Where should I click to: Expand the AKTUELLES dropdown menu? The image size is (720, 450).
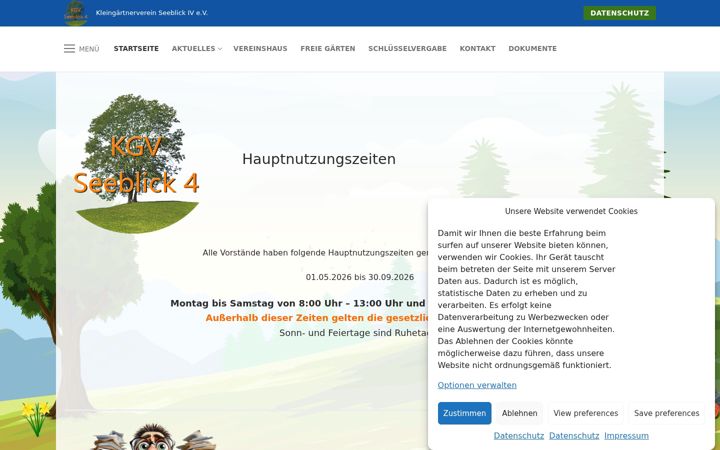[197, 49]
